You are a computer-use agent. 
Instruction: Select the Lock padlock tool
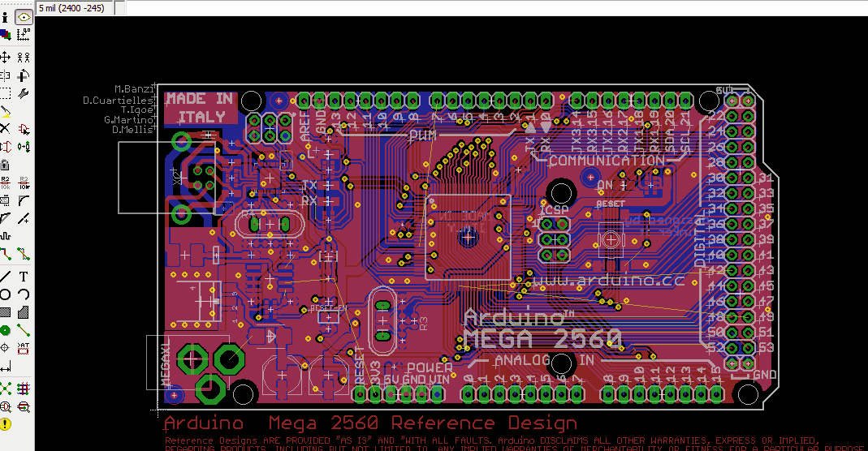point(5,165)
